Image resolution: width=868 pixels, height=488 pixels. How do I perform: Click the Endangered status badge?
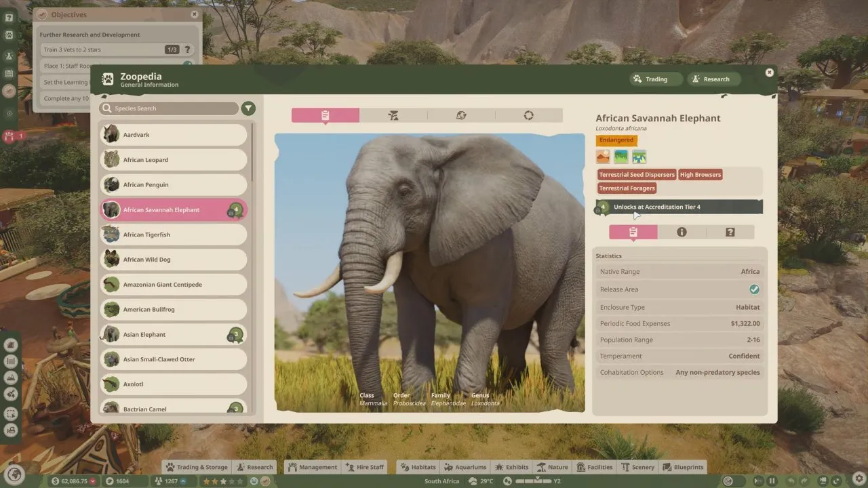pos(616,140)
